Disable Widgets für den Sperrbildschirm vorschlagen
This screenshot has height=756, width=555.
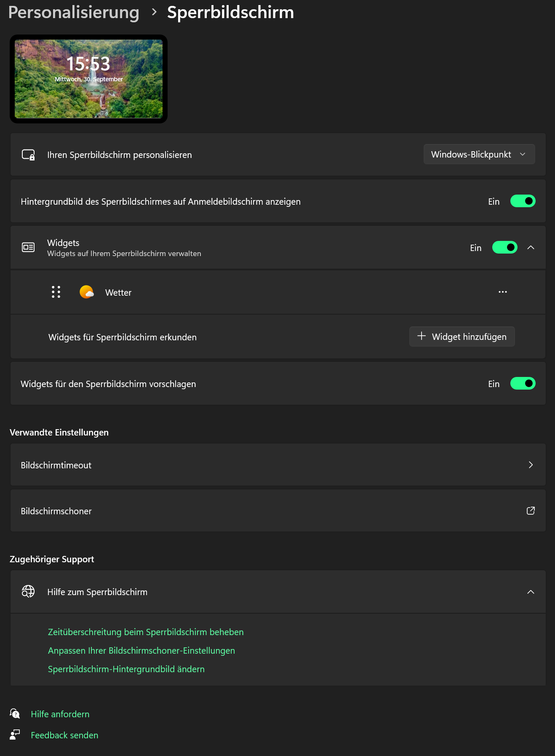(x=523, y=383)
